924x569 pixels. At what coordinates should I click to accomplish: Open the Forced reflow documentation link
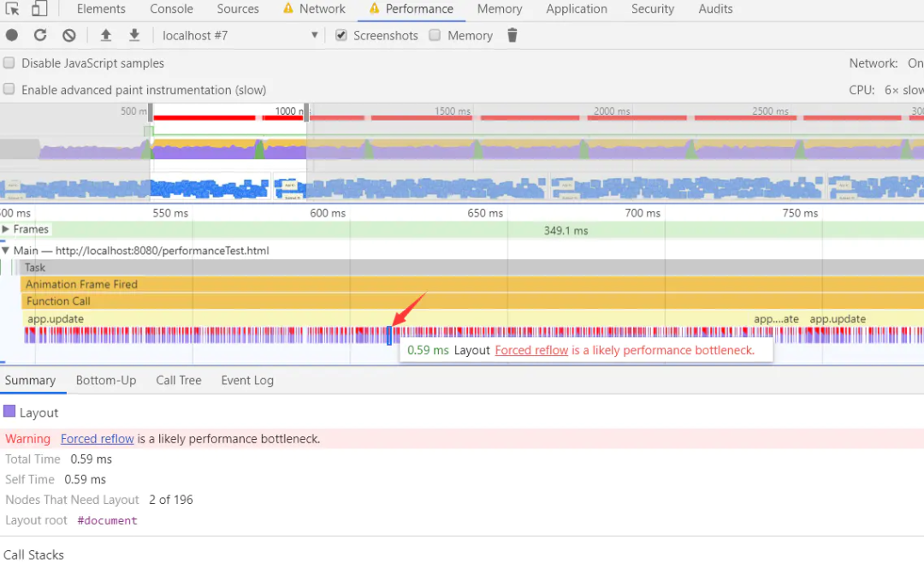(x=97, y=438)
